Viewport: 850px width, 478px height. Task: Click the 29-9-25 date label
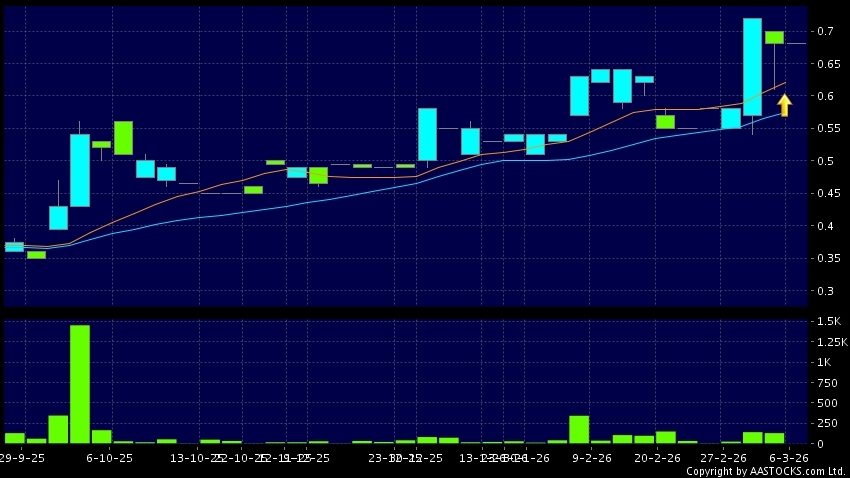[20, 457]
